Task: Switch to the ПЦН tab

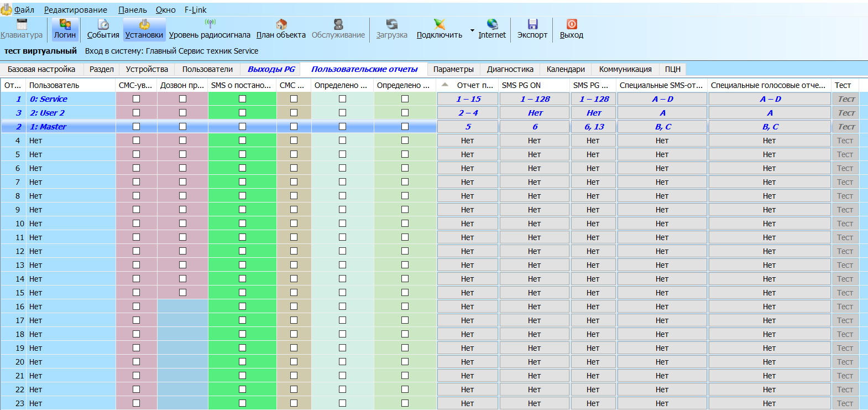Action: pos(673,69)
